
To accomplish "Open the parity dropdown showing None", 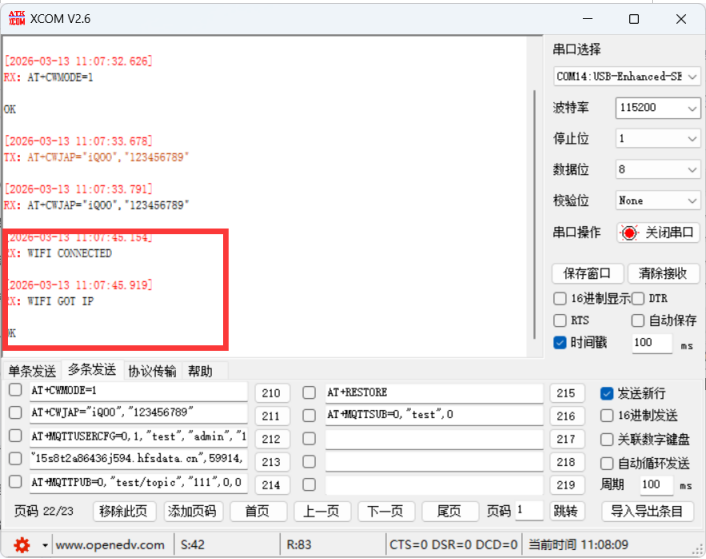I will (658, 201).
